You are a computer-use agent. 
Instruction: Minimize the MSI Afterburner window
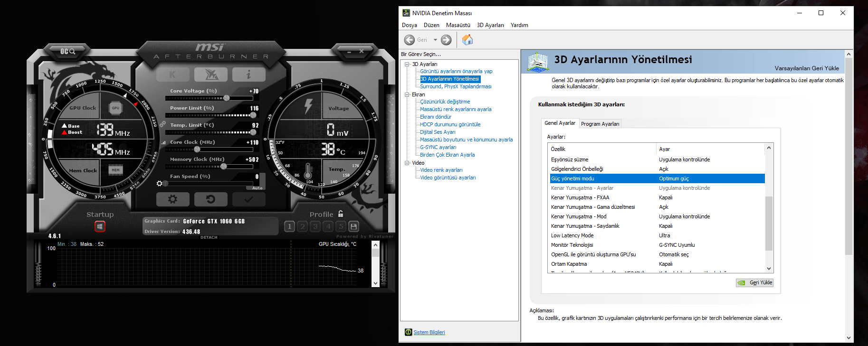349,51
